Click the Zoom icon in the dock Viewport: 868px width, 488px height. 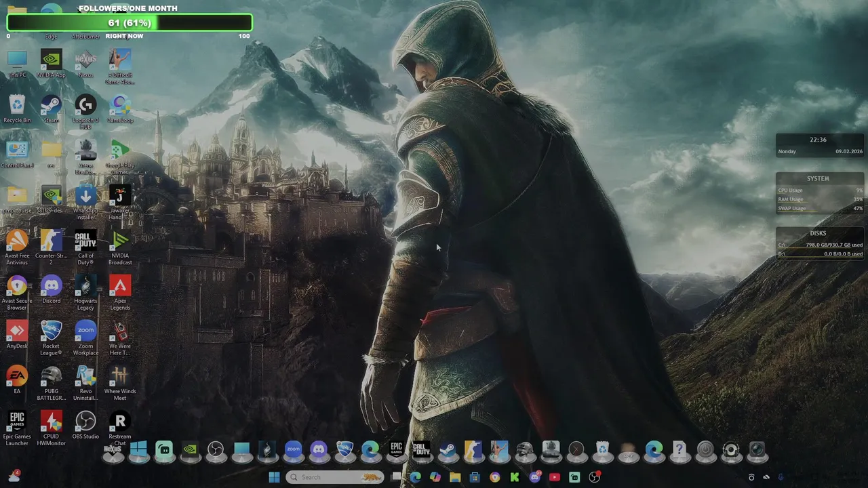click(293, 450)
